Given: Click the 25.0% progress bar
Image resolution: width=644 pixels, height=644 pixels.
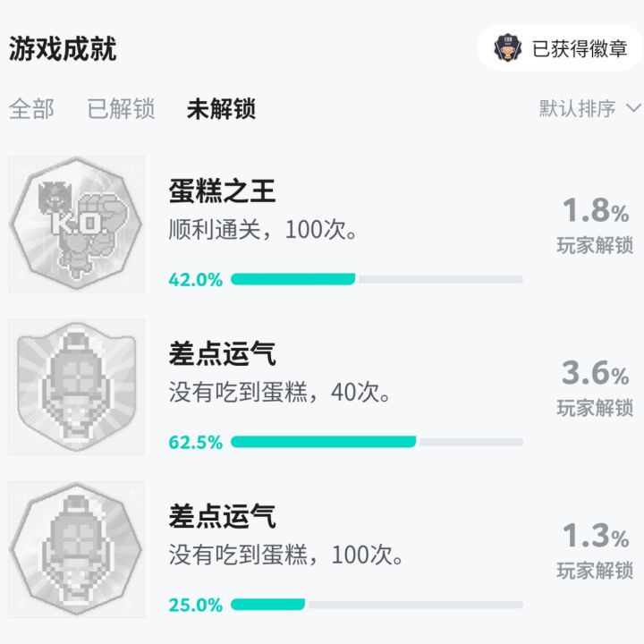Looking at the screenshot, I should pyautogui.click(x=377, y=605).
